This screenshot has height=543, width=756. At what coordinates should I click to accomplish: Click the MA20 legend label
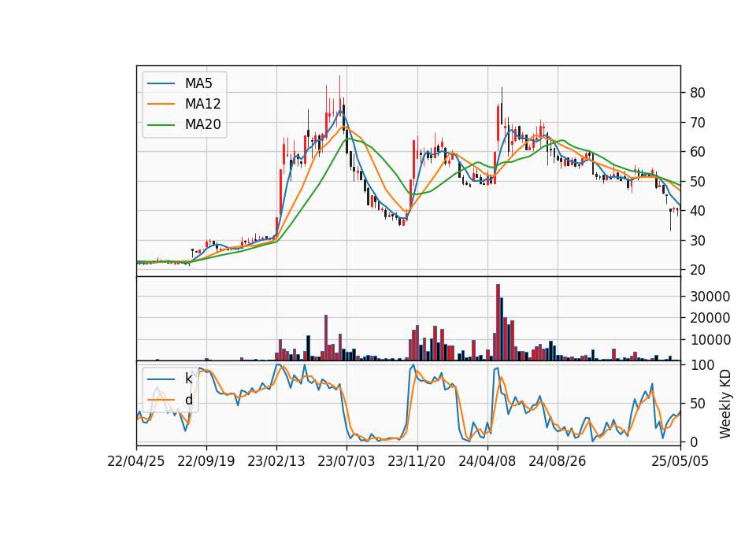[x=202, y=125]
